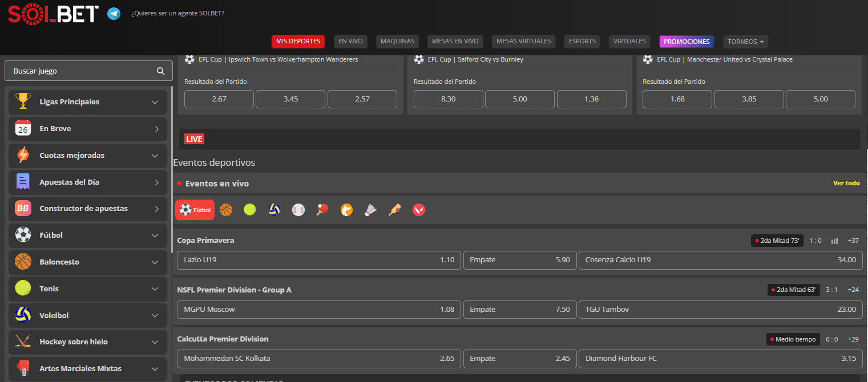Click Ver todo for live events

click(x=846, y=183)
